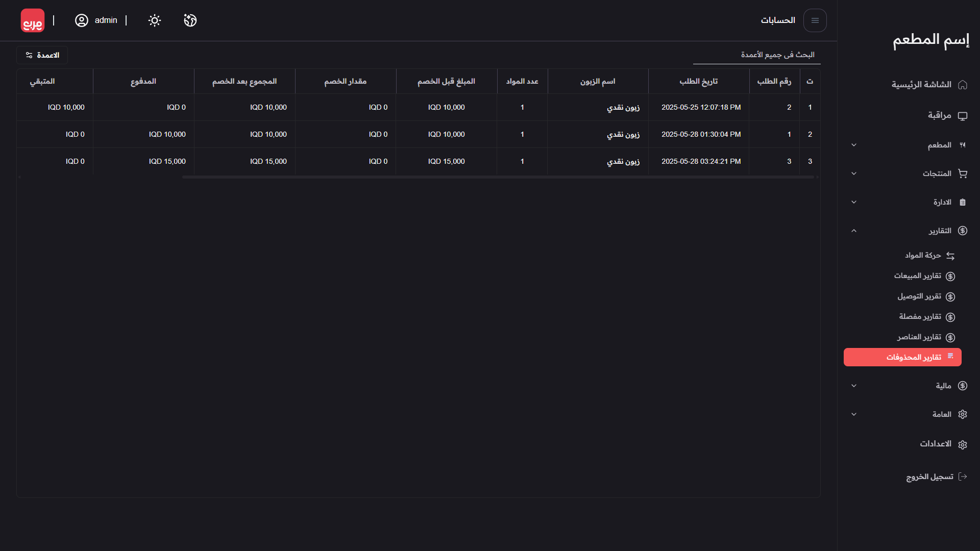Viewport: 980px width, 551px height.
Task: Select the highlighted تقارير المحذوفات item
Action: click(x=902, y=357)
